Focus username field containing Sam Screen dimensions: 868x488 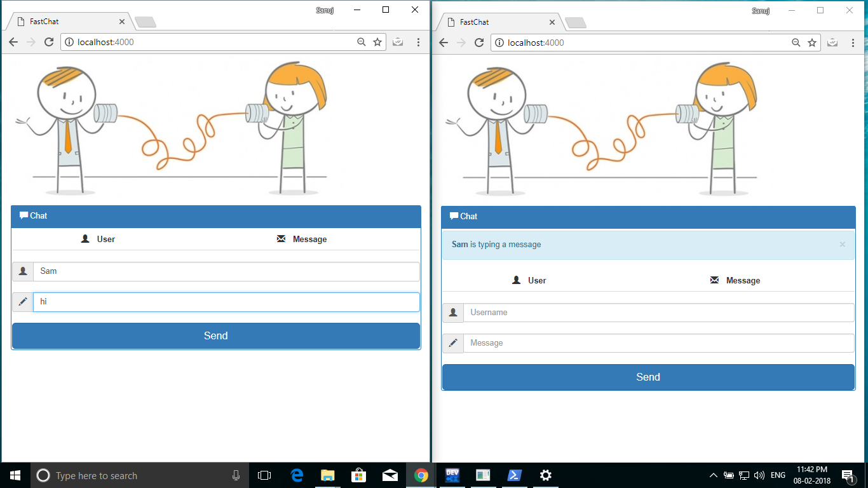coord(226,271)
